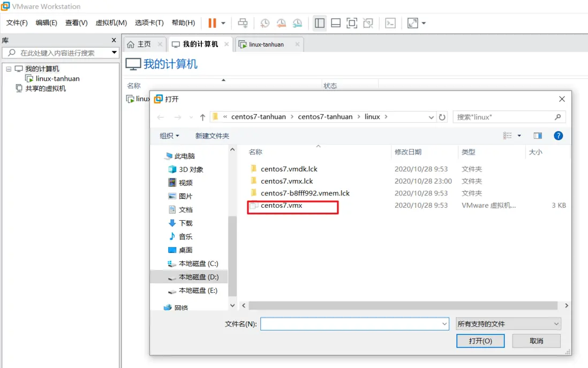Select 此电脑 in the navigation pane
This screenshot has height=368, width=588.
(x=180, y=156)
